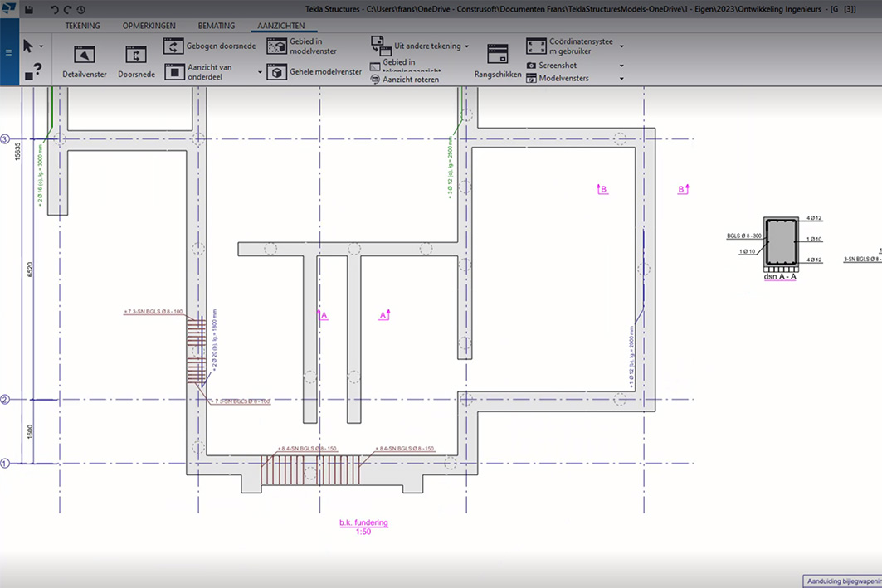This screenshot has height=588, width=882.
Task: Expand the Modelvensters dropdown arrow
Action: [621, 79]
